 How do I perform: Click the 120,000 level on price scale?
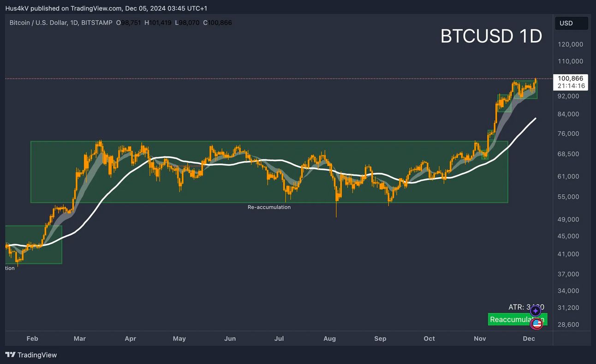tap(570, 44)
